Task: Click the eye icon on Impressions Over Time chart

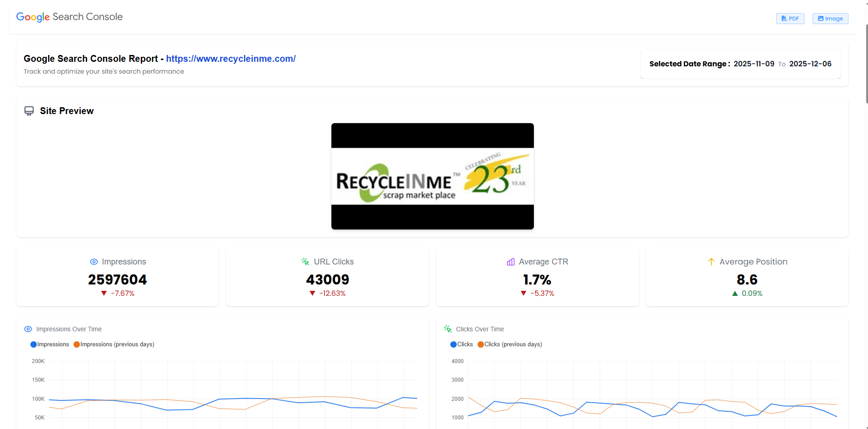Action: [28, 329]
